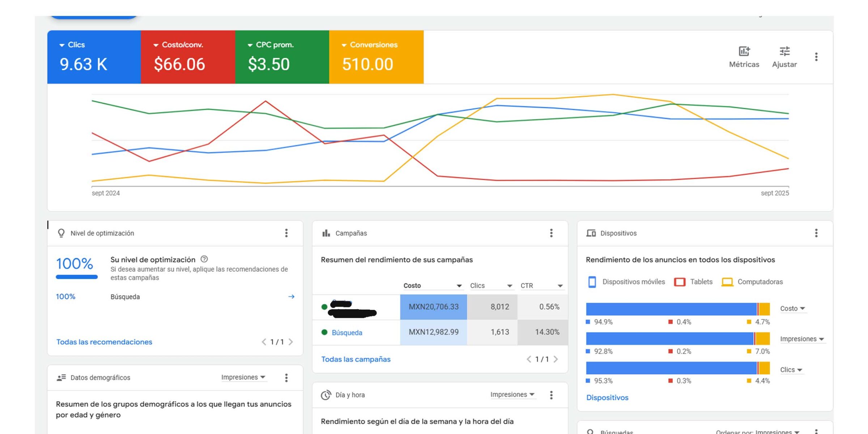Open Costo column dropdown in Campañas table
Screen dimensions: 868x434
pos(459,286)
